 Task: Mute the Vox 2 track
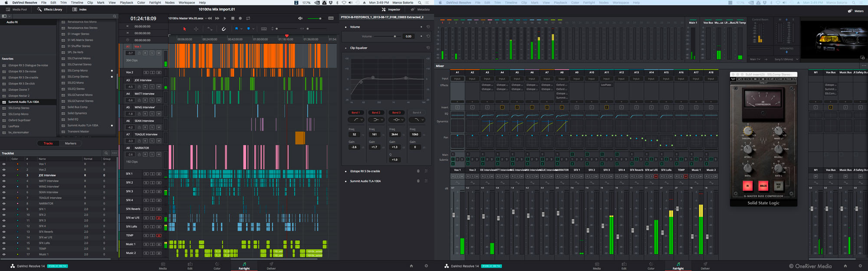pos(158,72)
